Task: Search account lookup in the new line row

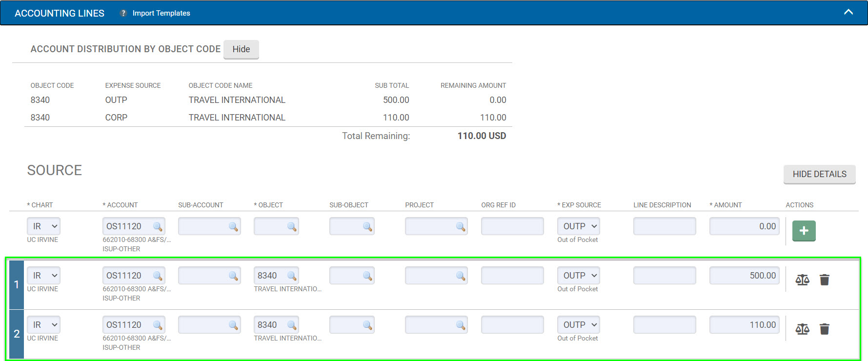Action: coord(158,226)
